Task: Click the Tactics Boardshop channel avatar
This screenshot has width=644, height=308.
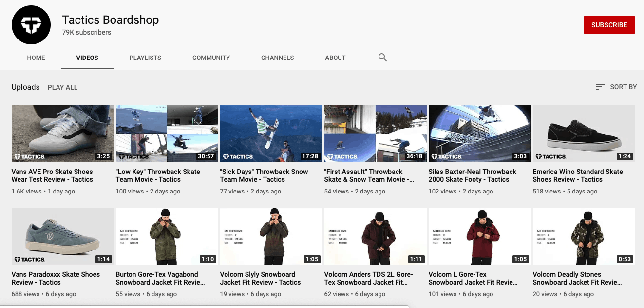Action: click(x=31, y=25)
